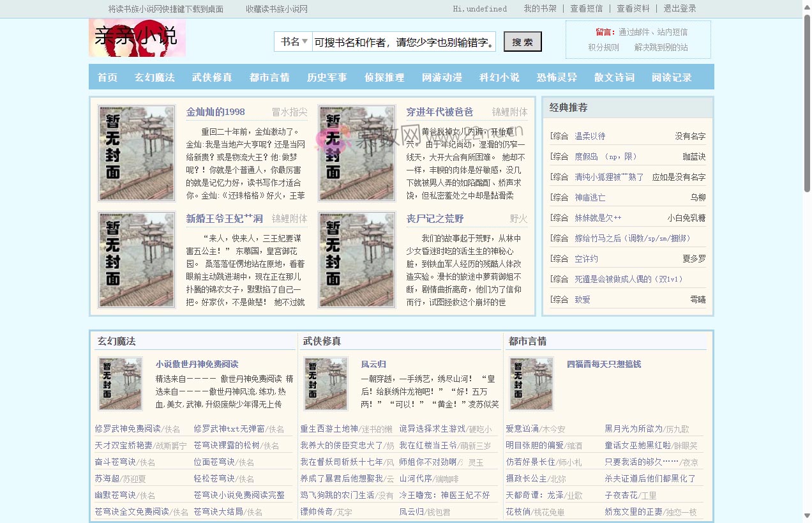Screen dimensions: 812x523
Task: Click the cover thumbnail of 穿进年代被爸爸
Action: pos(356,153)
